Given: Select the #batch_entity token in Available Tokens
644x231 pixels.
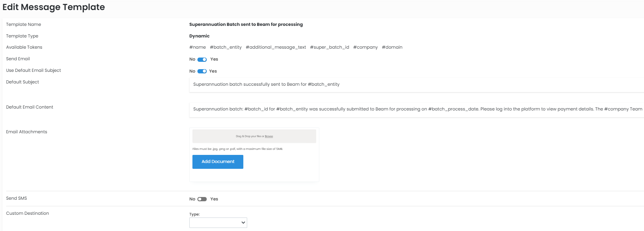Looking at the screenshot, I should (226, 48).
